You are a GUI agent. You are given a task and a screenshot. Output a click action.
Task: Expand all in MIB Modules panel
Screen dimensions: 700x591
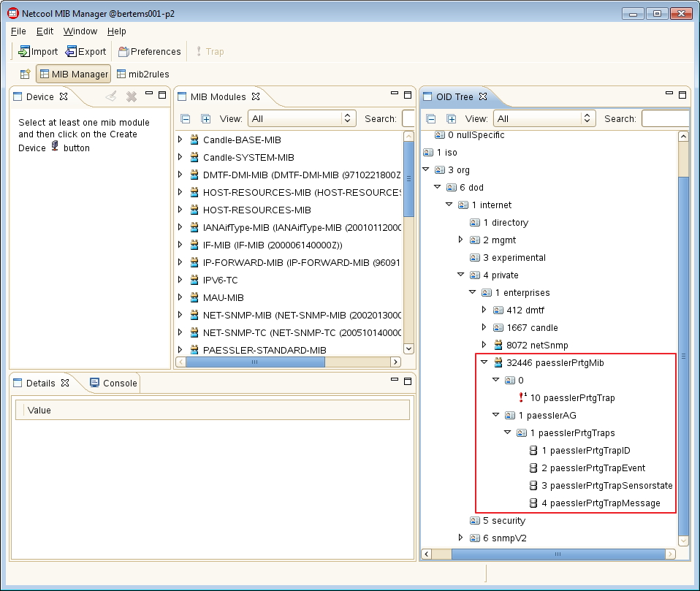pyautogui.click(x=206, y=119)
